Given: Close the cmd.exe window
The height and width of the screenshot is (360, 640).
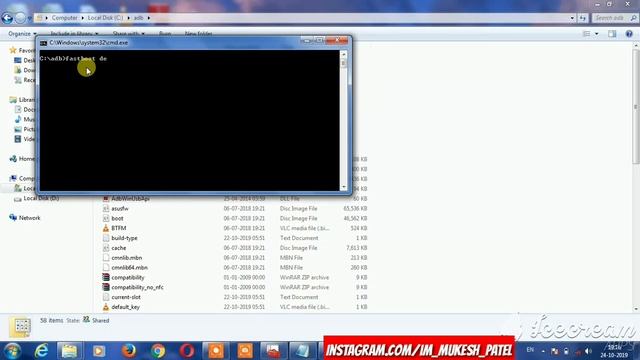Looking at the screenshot, I should click(x=337, y=40).
